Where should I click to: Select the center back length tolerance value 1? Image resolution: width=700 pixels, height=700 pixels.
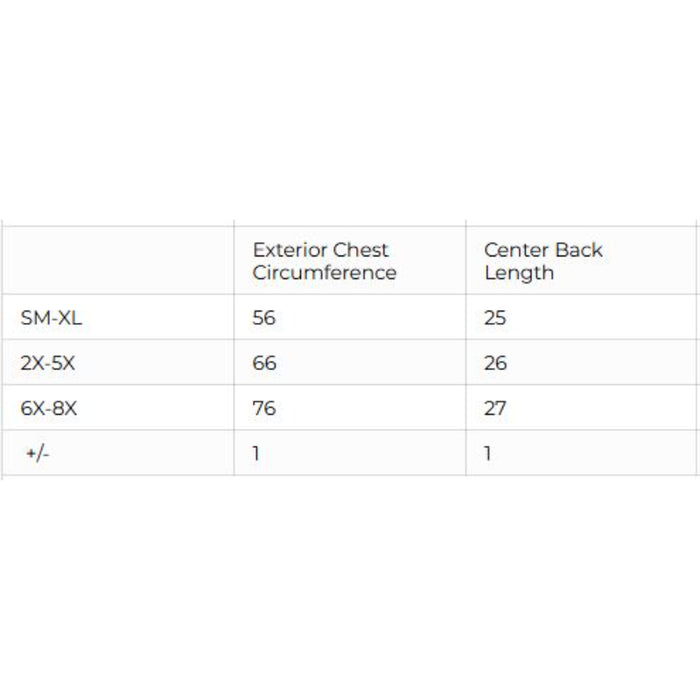(x=488, y=453)
